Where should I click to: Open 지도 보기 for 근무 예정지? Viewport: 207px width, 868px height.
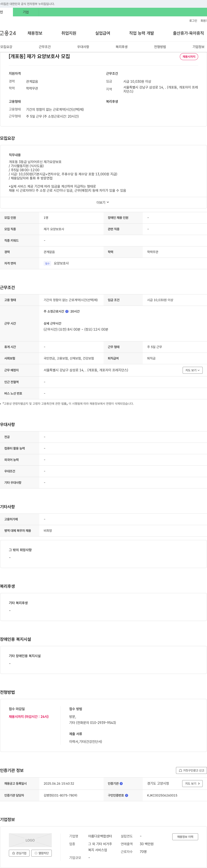[x=193, y=370]
